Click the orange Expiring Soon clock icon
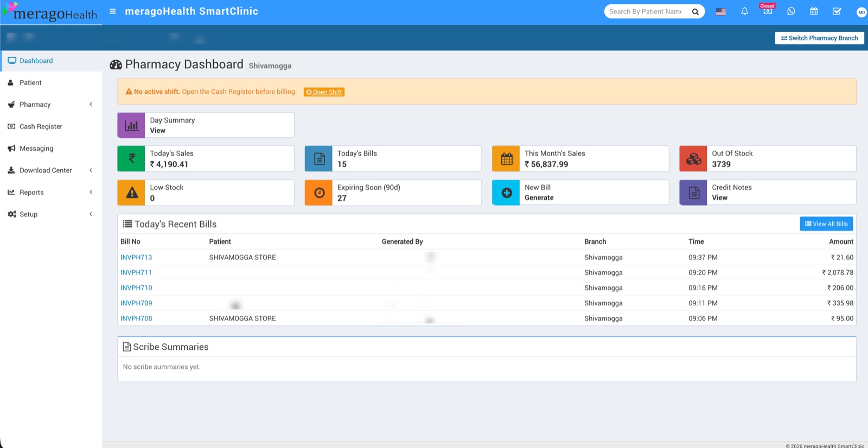 [319, 193]
